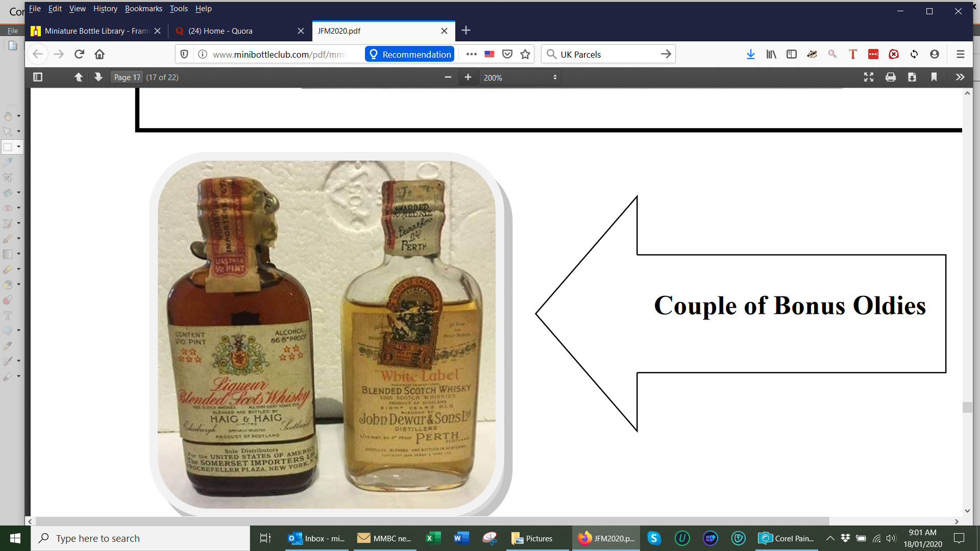Open Word from taskbar
The width and height of the screenshot is (980, 551).
point(461,538)
